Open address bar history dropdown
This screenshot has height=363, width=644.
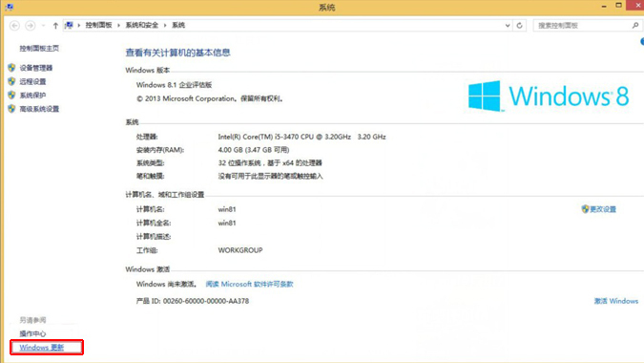pos(508,26)
